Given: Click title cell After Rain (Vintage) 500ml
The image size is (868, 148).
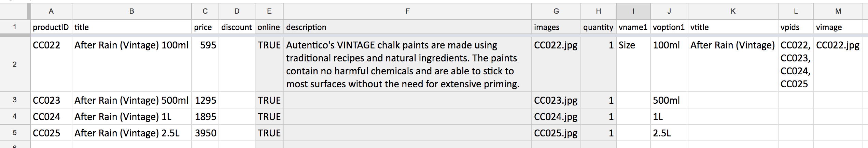Looking at the screenshot, I should [131, 100].
